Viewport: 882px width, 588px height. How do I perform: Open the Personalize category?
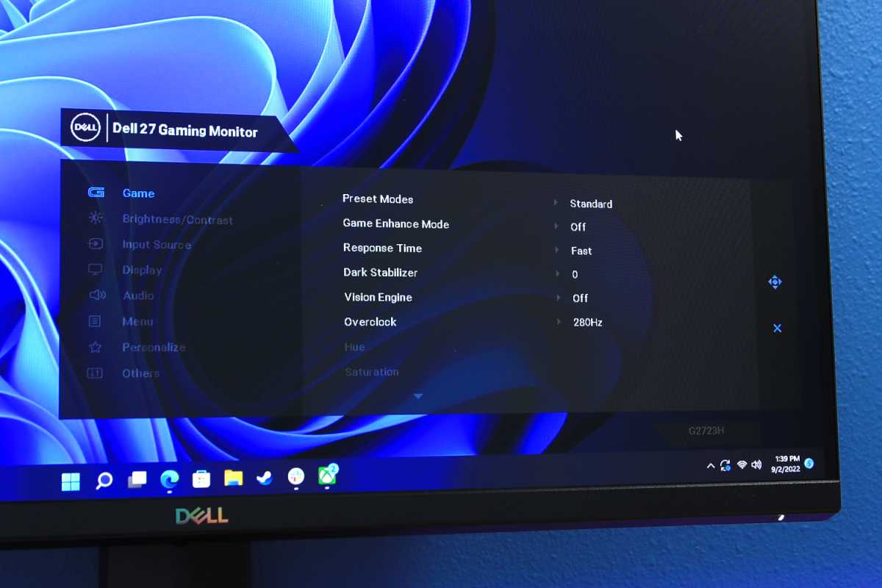(154, 347)
